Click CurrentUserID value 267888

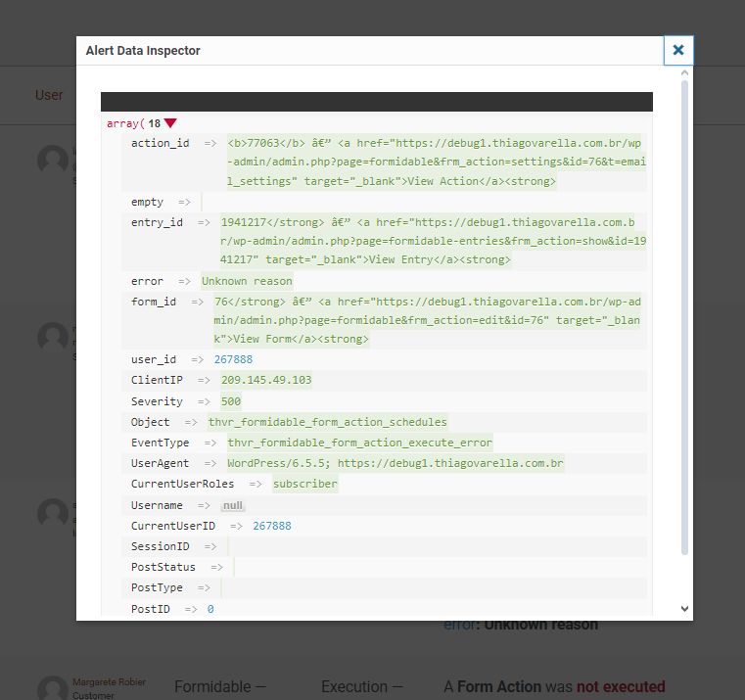[x=272, y=526]
